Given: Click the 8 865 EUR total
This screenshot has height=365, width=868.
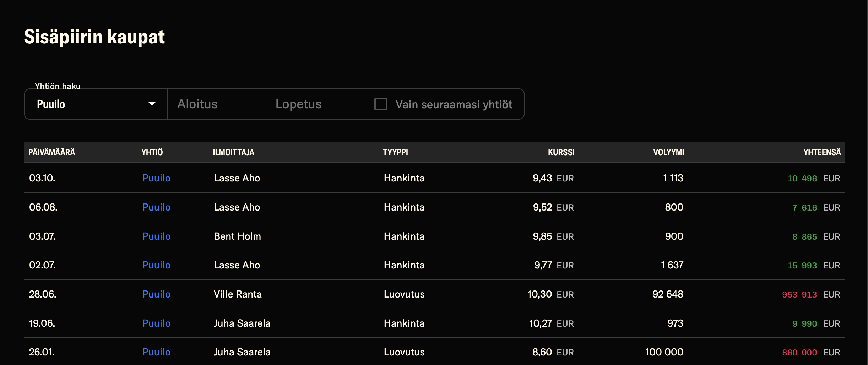Looking at the screenshot, I should pos(816,236).
